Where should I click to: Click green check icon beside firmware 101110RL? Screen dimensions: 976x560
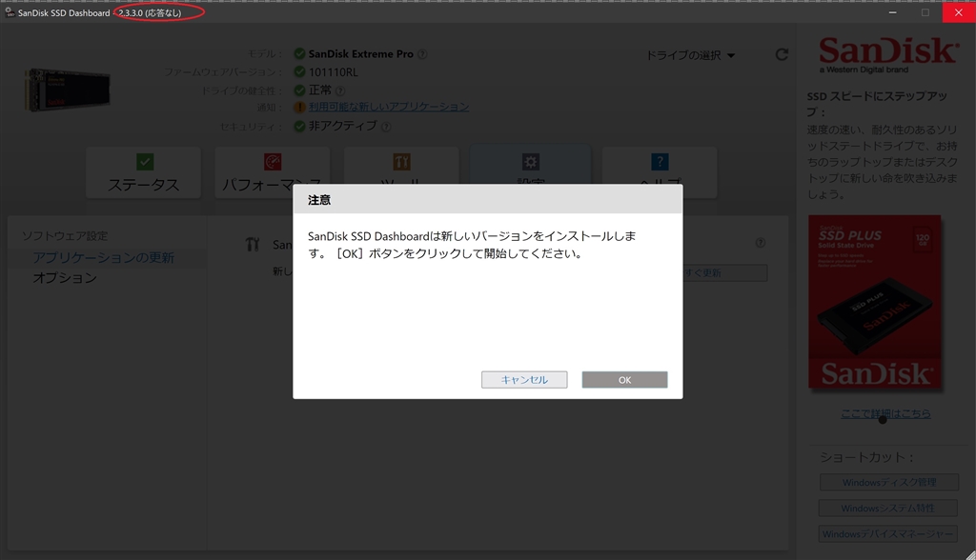point(299,72)
